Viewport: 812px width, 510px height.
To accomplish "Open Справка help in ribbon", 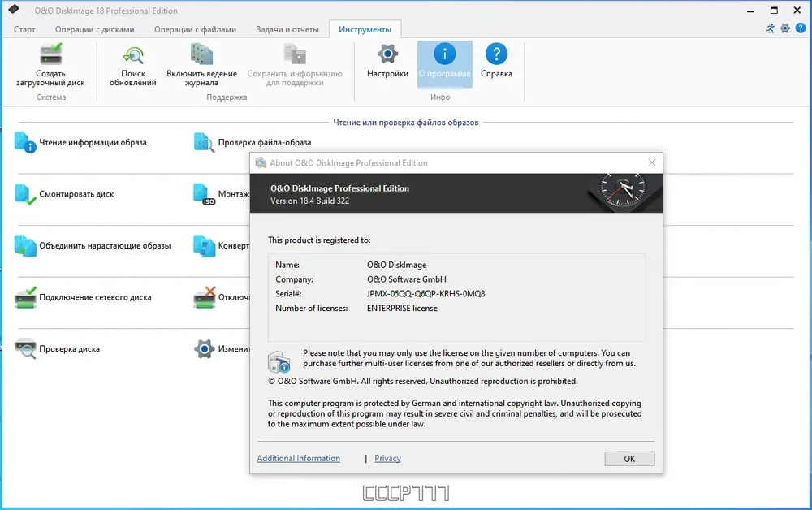I will 496,61.
